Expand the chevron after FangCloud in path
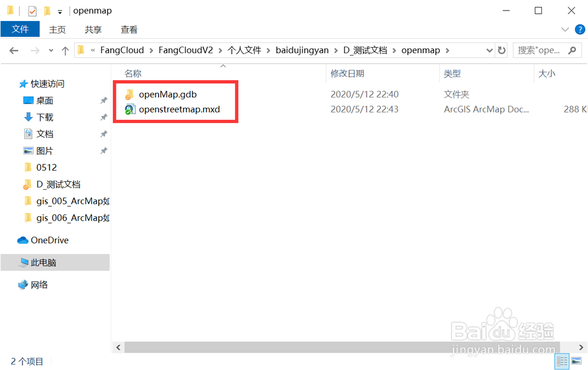The image size is (588, 370). 151,50
